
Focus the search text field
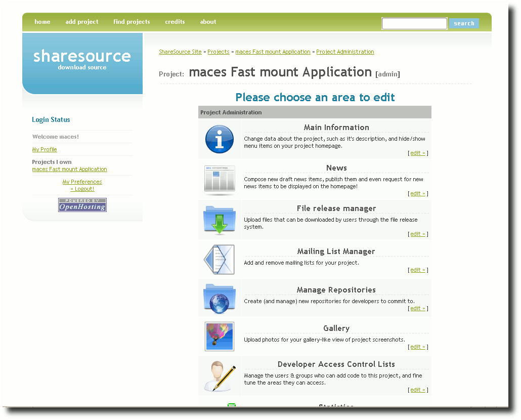pos(414,24)
